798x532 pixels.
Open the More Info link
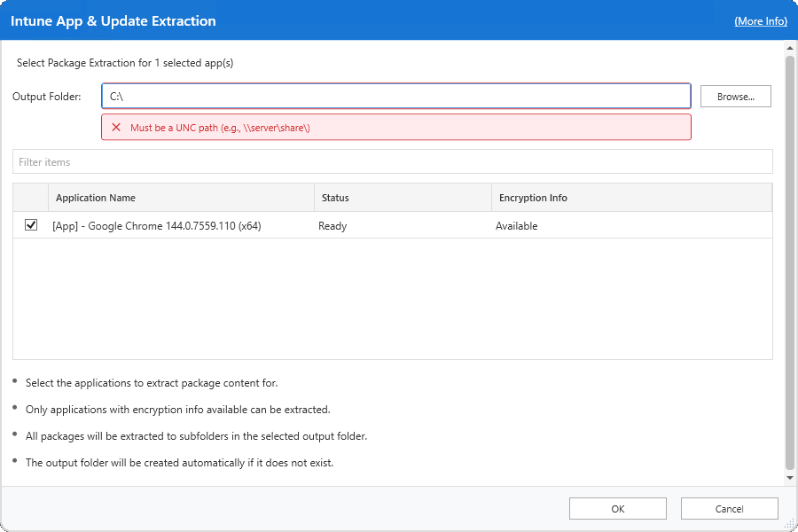click(x=761, y=20)
